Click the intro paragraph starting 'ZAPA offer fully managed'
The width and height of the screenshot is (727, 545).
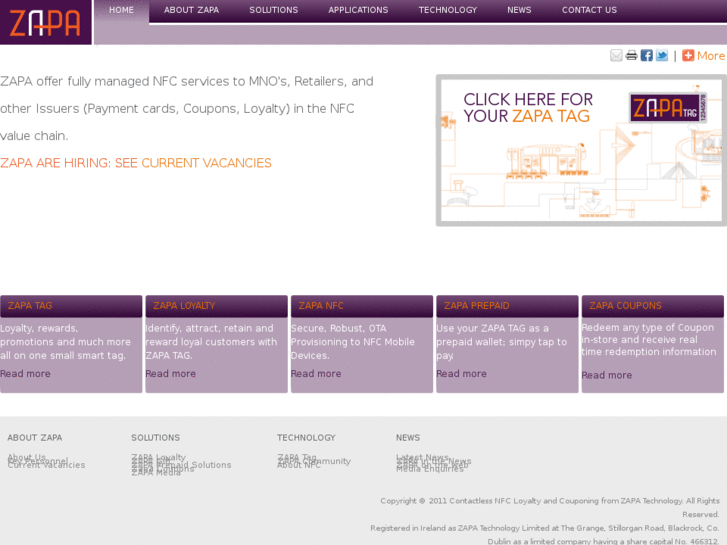(186, 109)
